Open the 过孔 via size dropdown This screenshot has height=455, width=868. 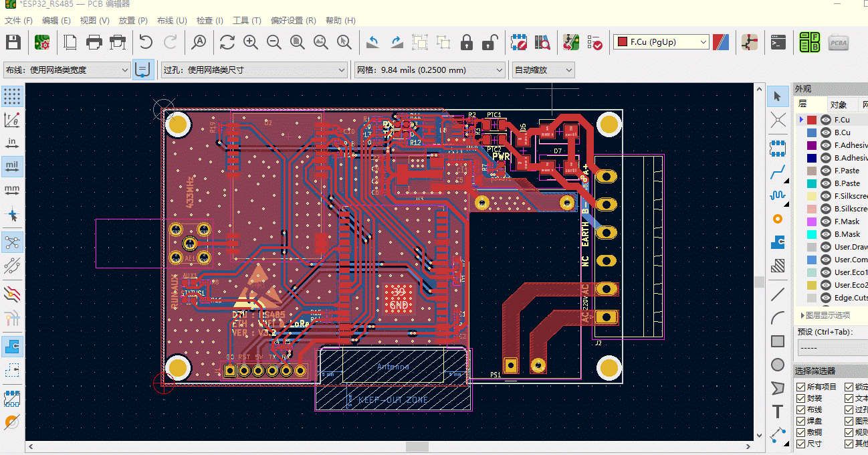(254, 70)
